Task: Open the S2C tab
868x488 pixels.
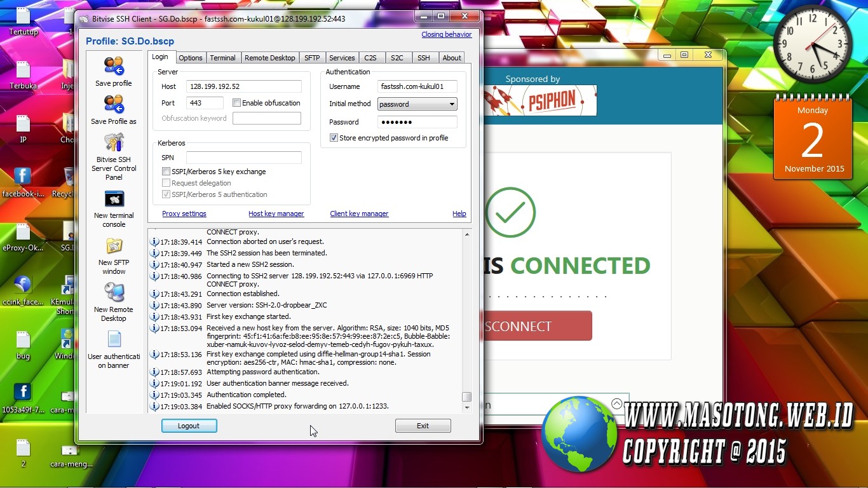Action: (x=397, y=58)
